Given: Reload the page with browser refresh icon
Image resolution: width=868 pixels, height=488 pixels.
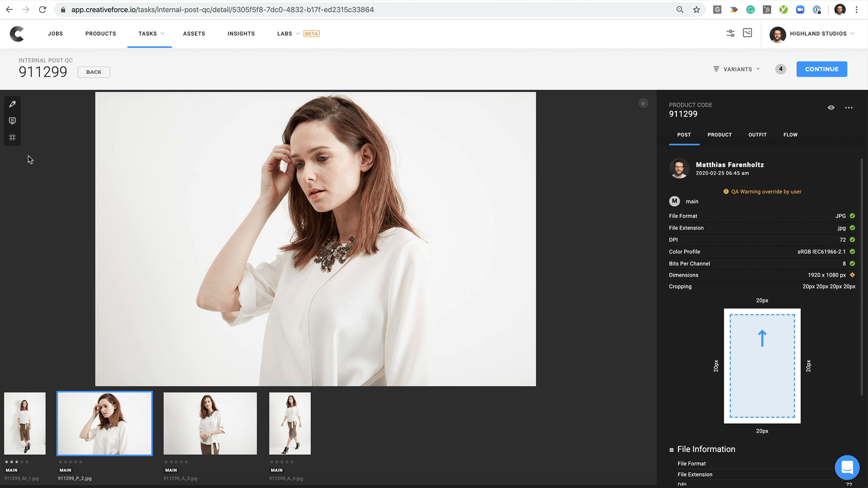Looking at the screenshot, I should [x=42, y=9].
